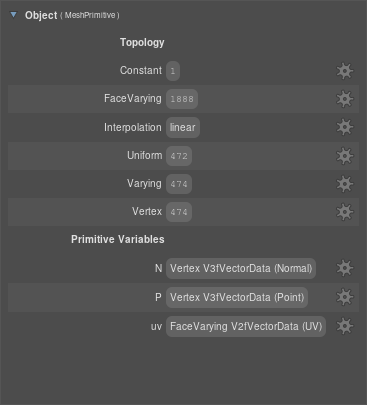Select the N Vertex V3fVectorData (Normal) value
Image resolution: width=367 pixels, height=405 pixels.
pos(241,268)
